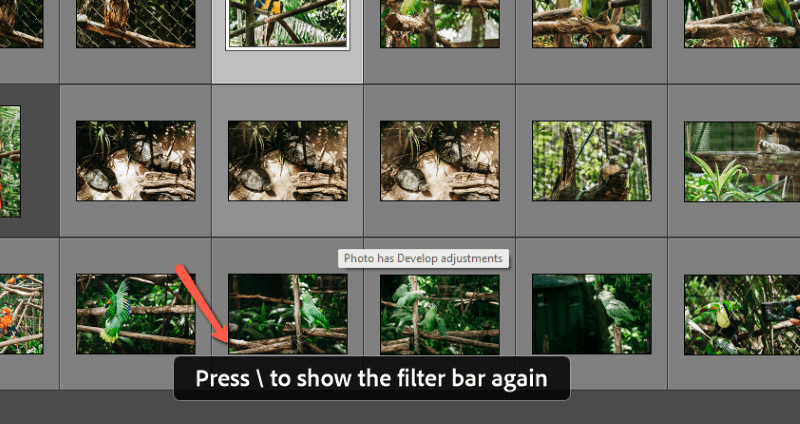The image size is (800, 424).
Task: Select the leftmost turtle photo thumbnail
Action: point(136,161)
